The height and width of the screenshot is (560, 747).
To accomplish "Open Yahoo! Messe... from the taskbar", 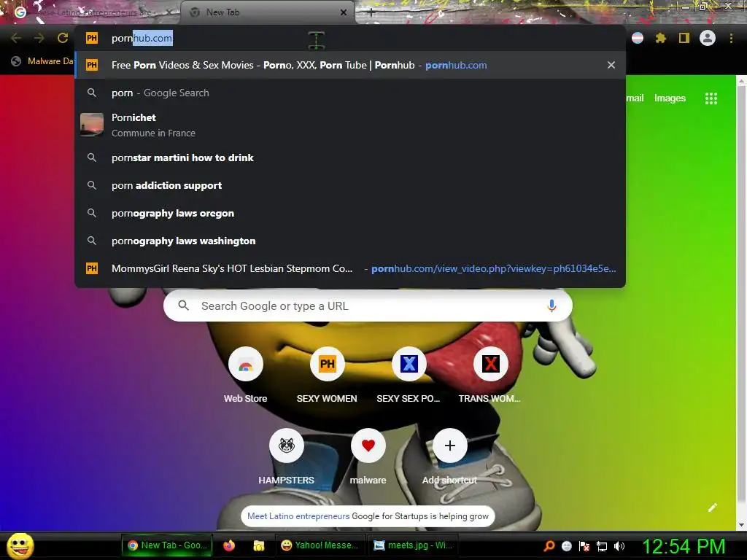I will (x=320, y=545).
